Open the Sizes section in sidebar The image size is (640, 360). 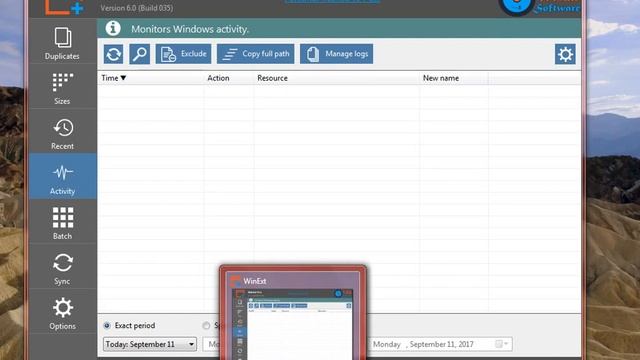(x=62, y=86)
